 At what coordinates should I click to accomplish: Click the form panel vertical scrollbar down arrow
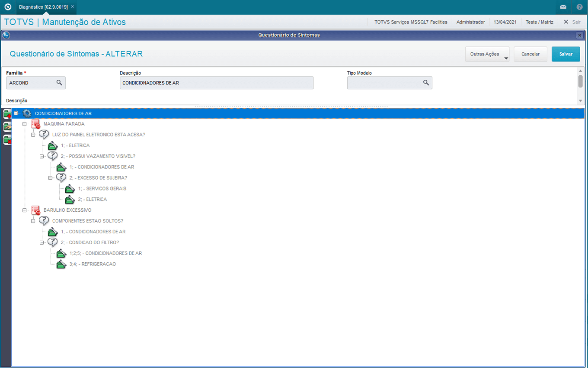581,101
